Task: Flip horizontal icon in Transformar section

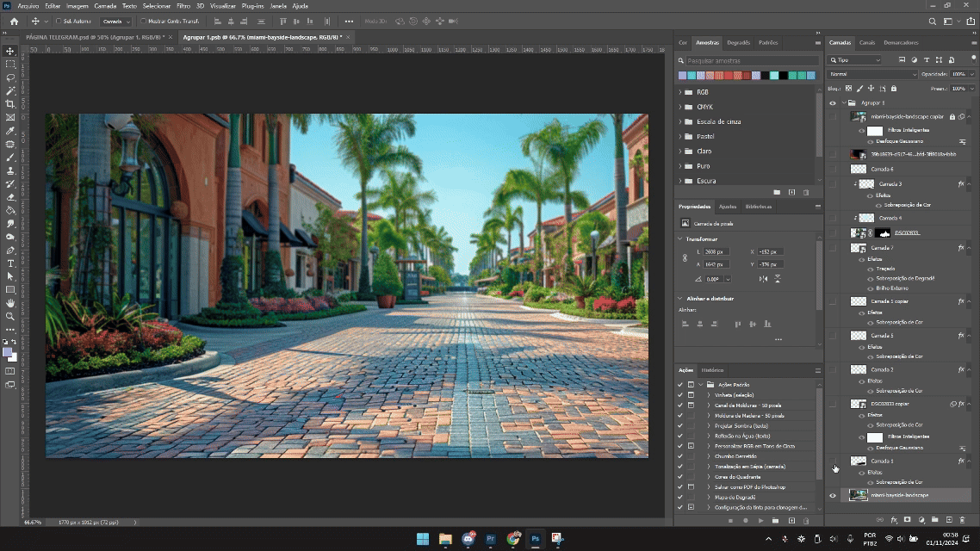Action: click(763, 279)
